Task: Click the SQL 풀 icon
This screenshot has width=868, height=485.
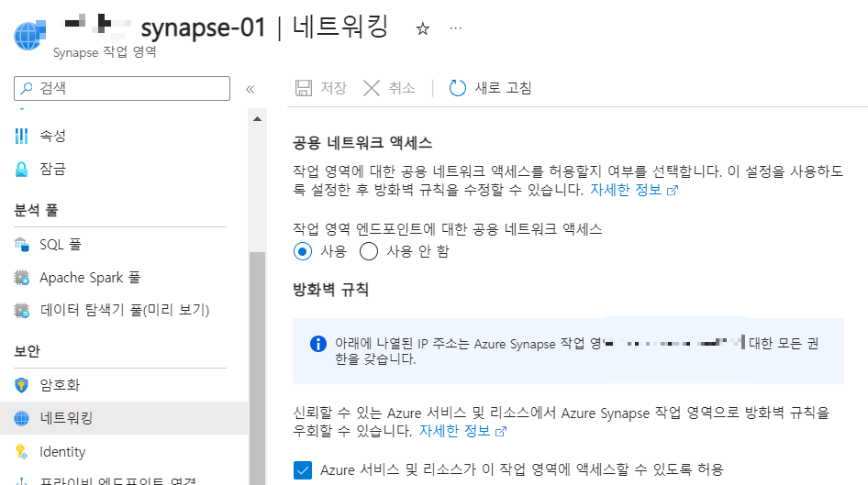Action: pos(22,245)
